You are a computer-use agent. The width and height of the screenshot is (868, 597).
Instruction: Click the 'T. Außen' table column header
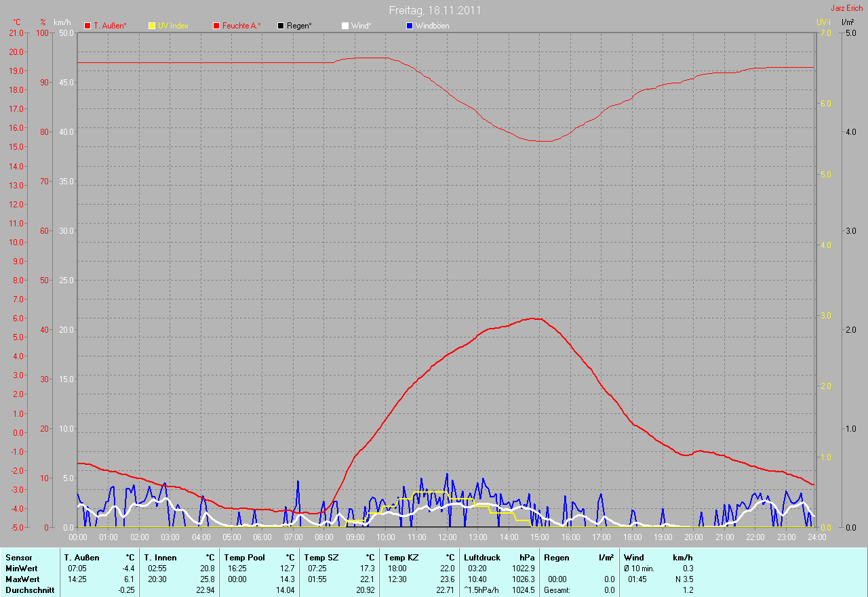(81, 558)
